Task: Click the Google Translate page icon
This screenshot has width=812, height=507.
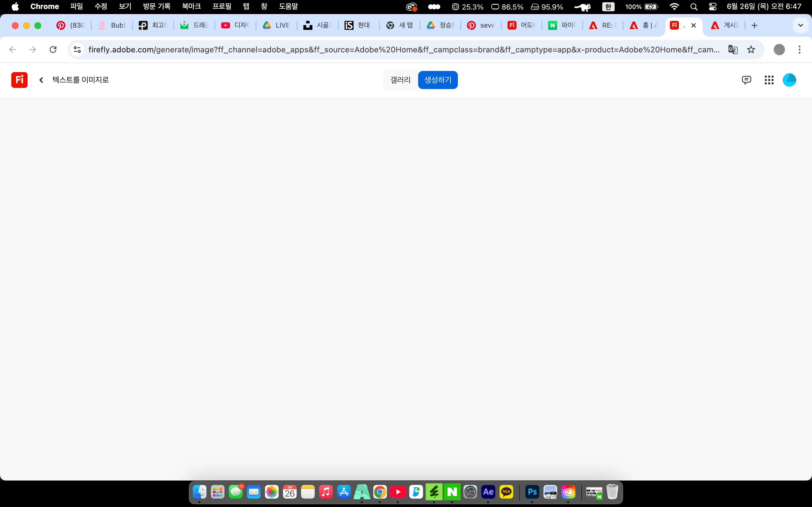Action: pos(732,50)
